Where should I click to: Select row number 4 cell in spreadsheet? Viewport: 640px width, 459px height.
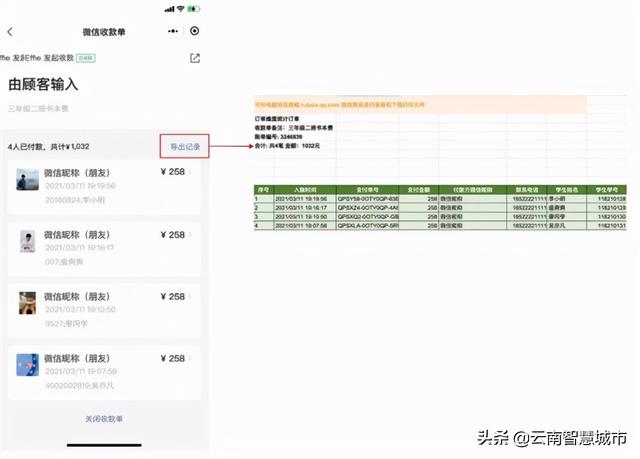pos(264,226)
